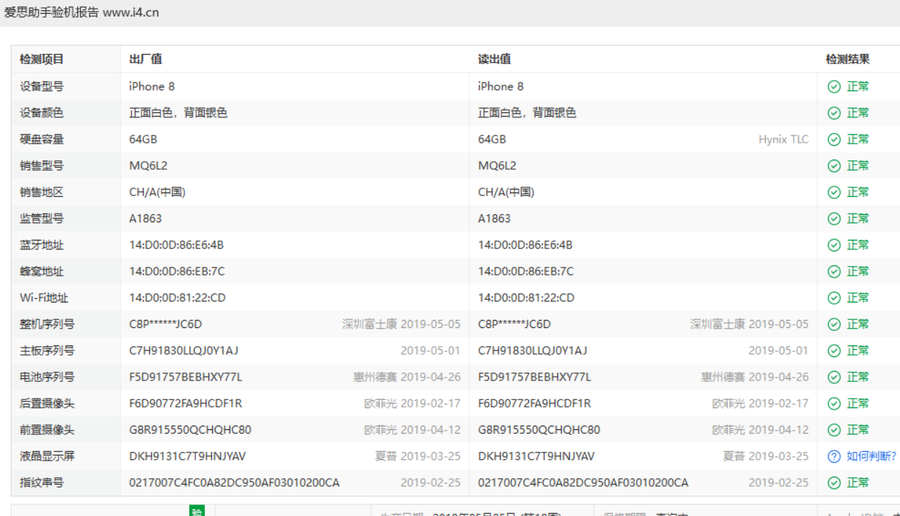Click the green check icon for 指纹串号 row
900x516 pixels.
coord(834,483)
